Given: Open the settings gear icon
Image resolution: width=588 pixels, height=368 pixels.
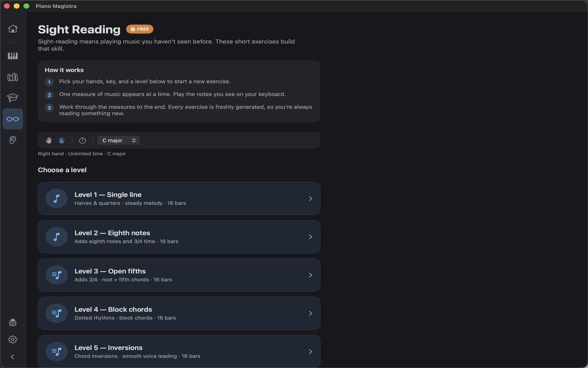Looking at the screenshot, I should (x=13, y=339).
